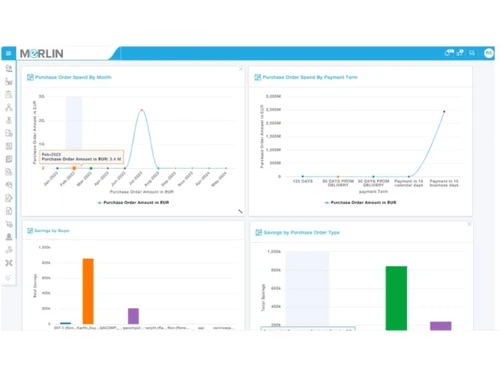Click the Merlin logo
Viewport: 500px width, 375px height.
42,53
